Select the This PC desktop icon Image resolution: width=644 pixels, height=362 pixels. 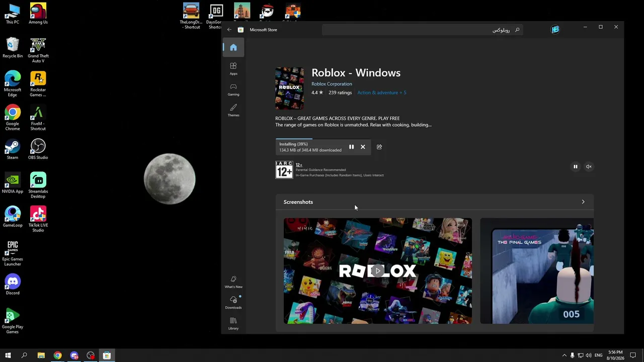[13, 14]
